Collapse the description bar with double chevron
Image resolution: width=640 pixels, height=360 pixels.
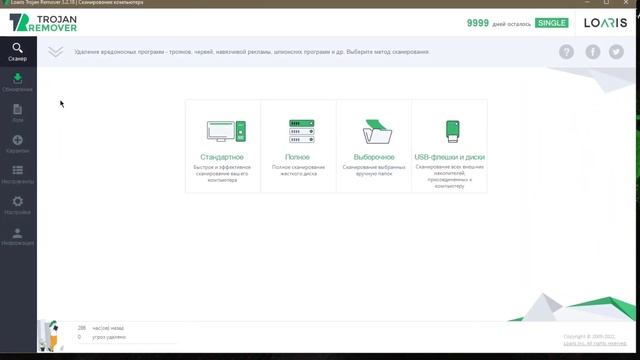(56, 52)
